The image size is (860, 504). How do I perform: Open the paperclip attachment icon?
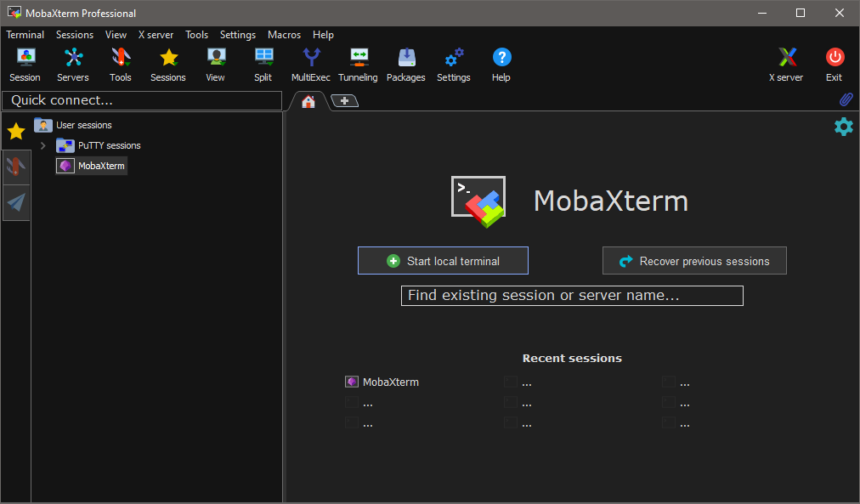coord(846,100)
